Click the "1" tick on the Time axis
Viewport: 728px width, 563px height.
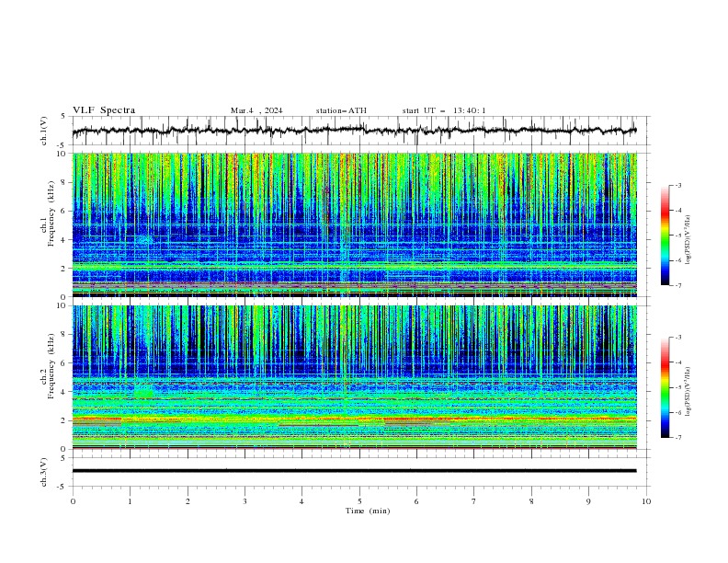click(x=130, y=501)
